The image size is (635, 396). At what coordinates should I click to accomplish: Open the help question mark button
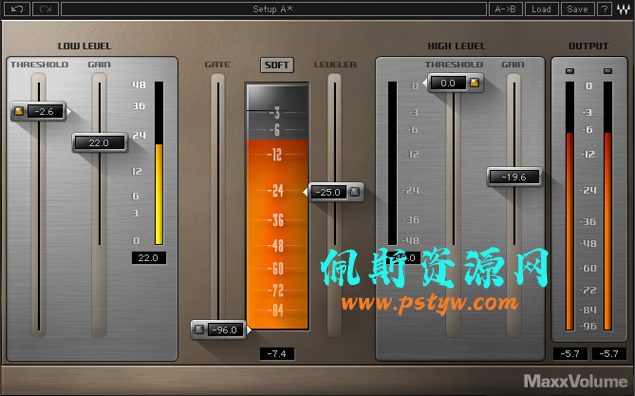605,9
